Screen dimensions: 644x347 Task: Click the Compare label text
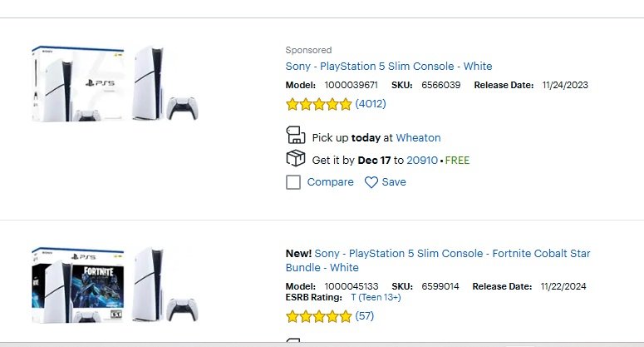[330, 182]
